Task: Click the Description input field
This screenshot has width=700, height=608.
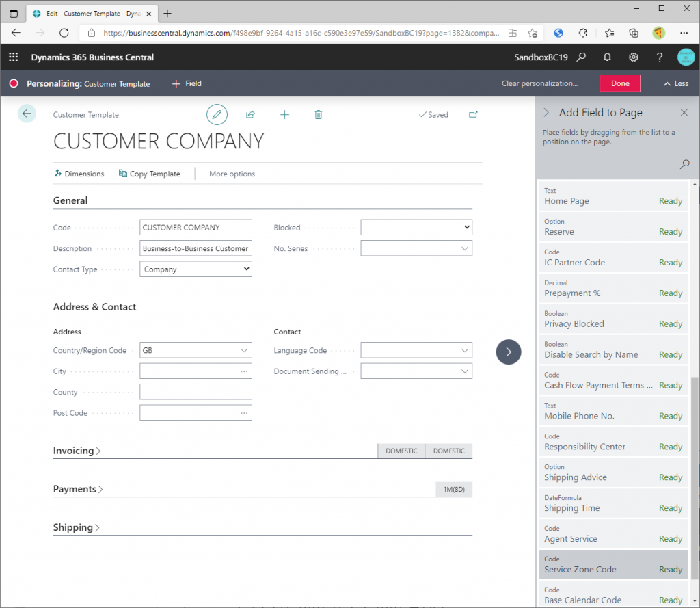Action: click(196, 248)
